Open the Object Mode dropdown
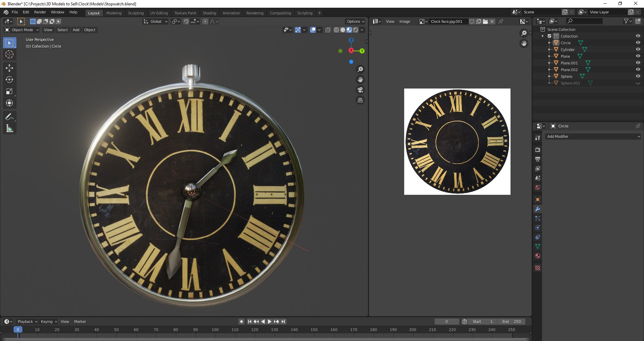This screenshot has height=341, width=644. [22, 30]
